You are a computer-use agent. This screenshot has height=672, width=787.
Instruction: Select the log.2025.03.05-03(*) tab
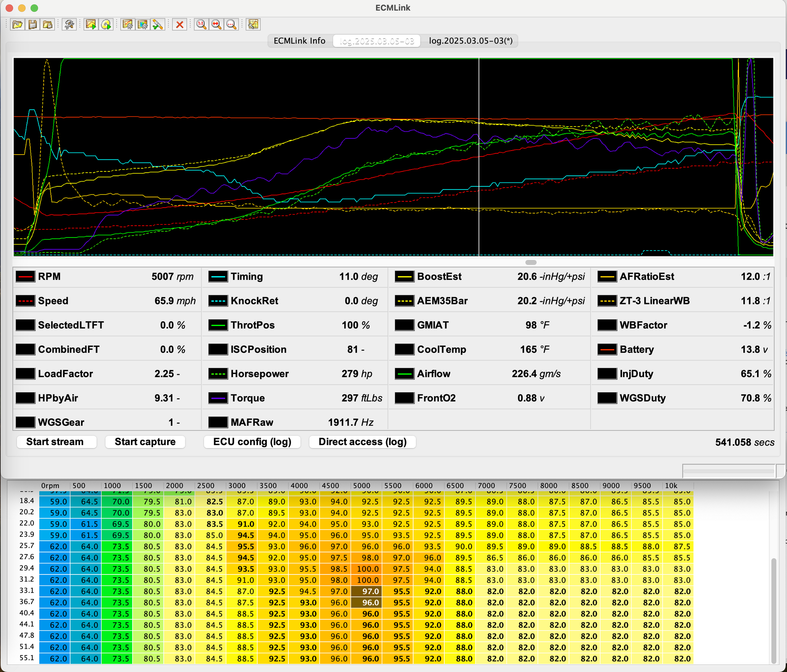(x=471, y=41)
